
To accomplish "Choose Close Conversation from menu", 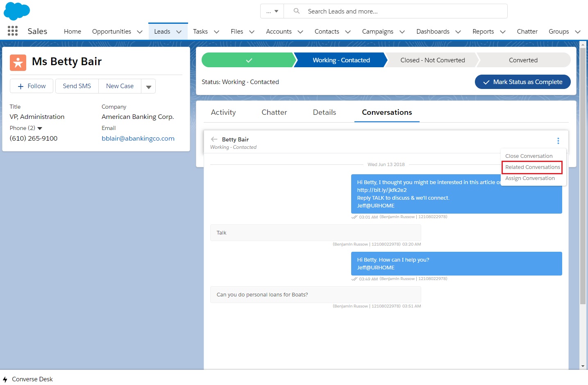I will [x=529, y=156].
